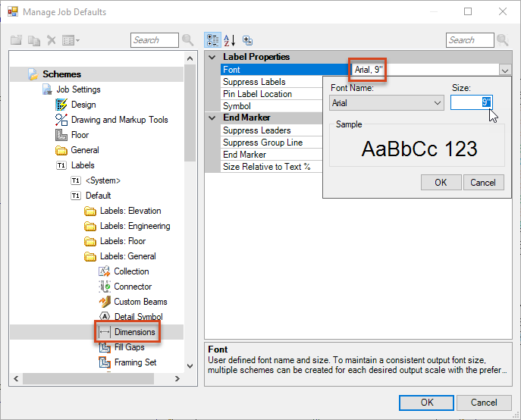Click the Dimensions item icon

pyautogui.click(x=105, y=332)
